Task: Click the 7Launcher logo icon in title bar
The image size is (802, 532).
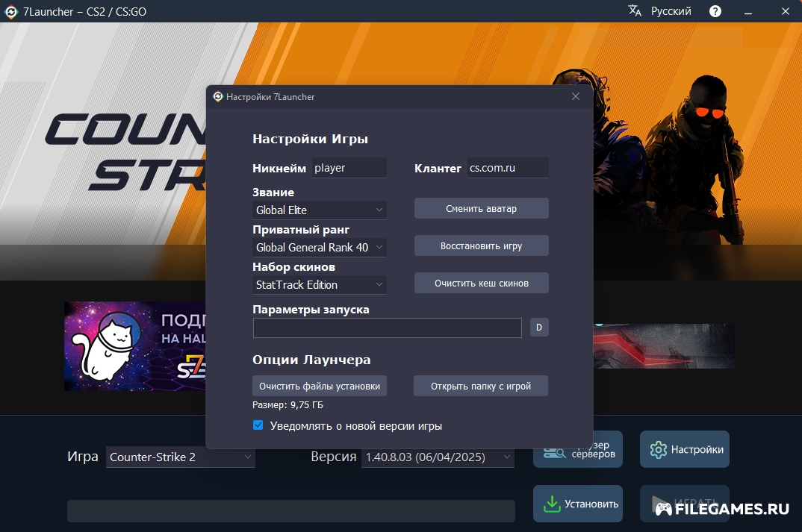Action: tap(10, 11)
